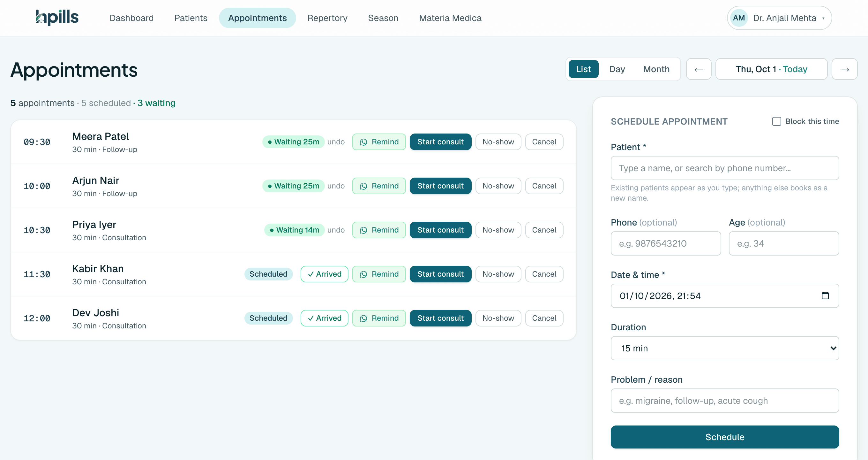Screen dimensions: 868x460
Task: Send WhatsApp reminder to Kabir Khan
Action: [379, 274]
